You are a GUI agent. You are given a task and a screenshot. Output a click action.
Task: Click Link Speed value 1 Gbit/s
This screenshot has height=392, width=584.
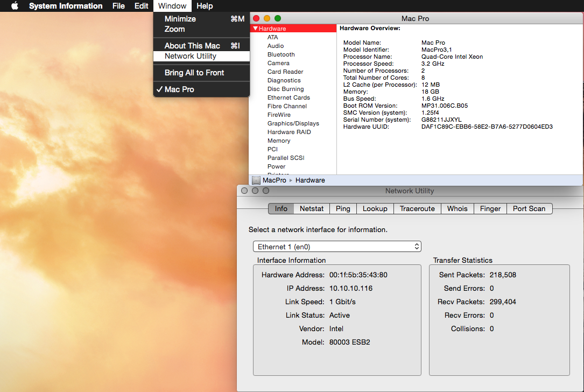pyautogui.click(x=342, y=302)
